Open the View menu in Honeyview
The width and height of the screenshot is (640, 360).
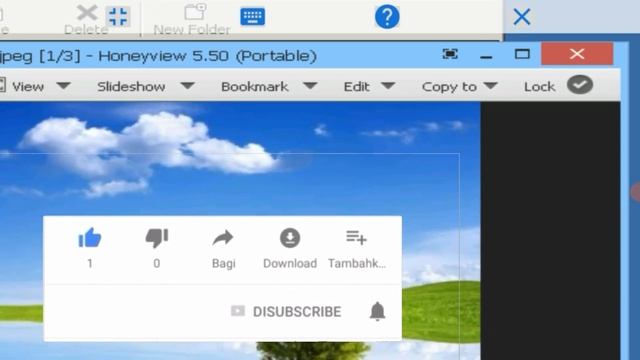tap(28, 87)
